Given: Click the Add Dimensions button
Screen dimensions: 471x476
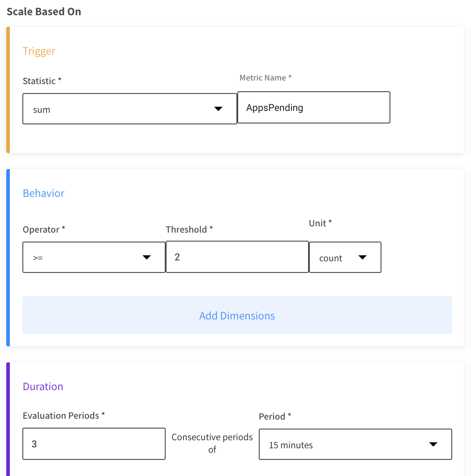Looking at the screenshot, I should 237,315.
